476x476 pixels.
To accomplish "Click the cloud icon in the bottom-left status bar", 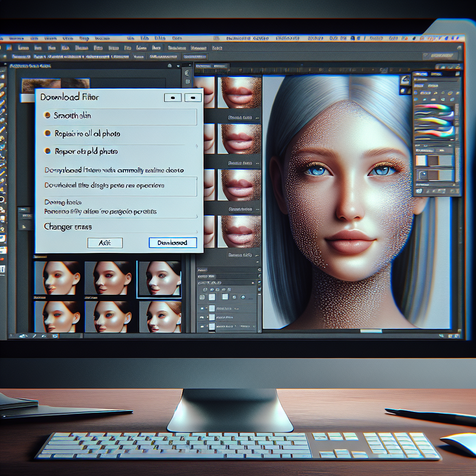I will (23, 336).
